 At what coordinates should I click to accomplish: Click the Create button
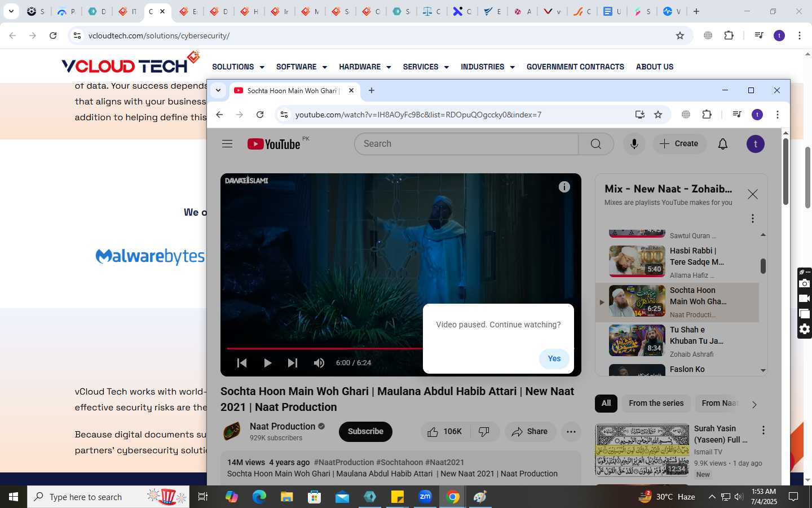tap(679, 144)
